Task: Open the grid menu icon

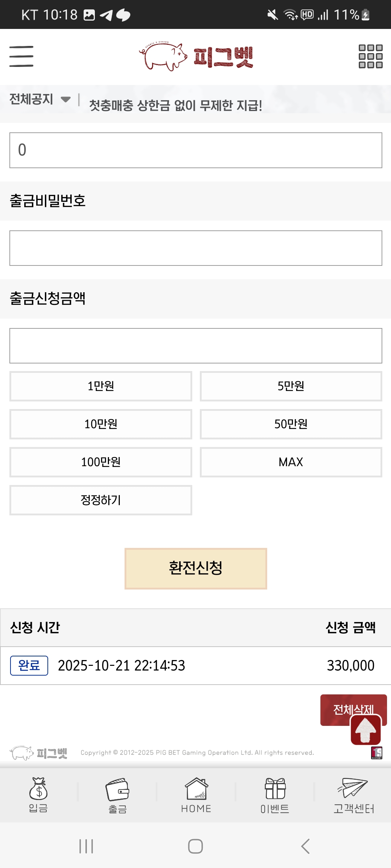Action: pos(370,56)
